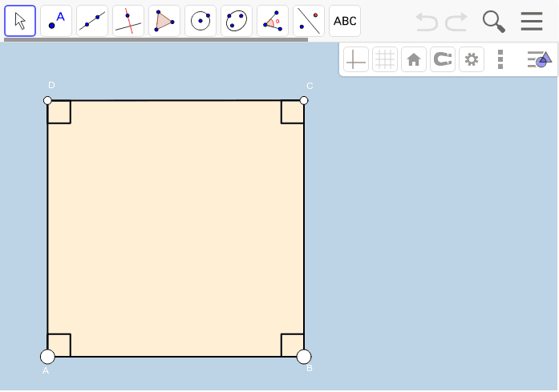Reset view with the home icon
The width and height of the screenshot is (559, 392).
click(414, 59)
